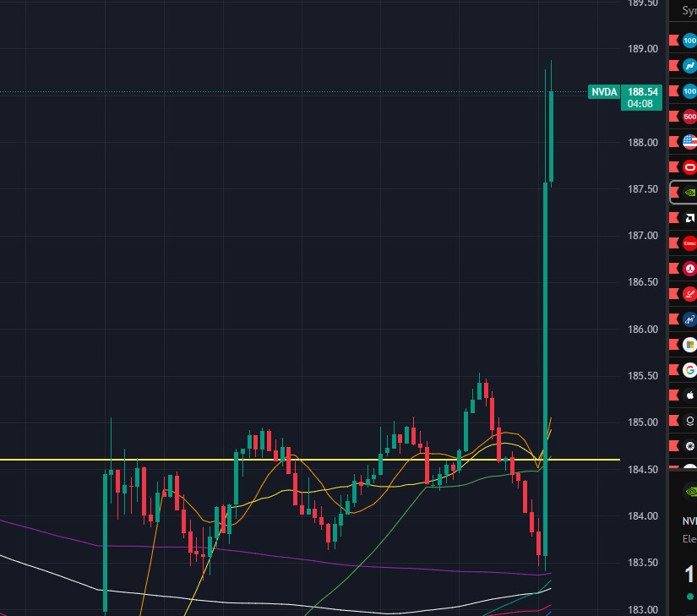The height and width of the screenshot is (616, 697).
Task: Open the topmost blue 100 index row
Action: coord(683,41)
